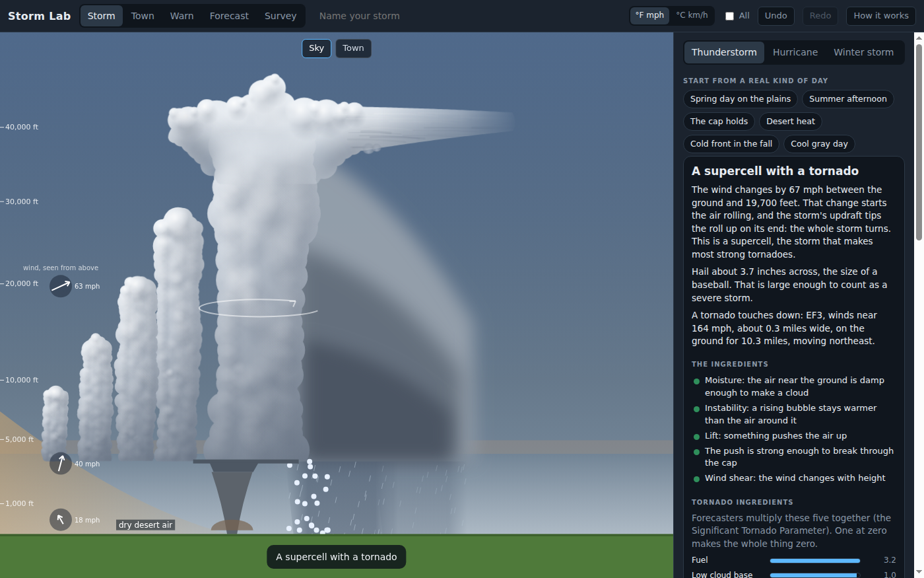Click the 63 mph wind compass dial
Viewport: 924px width, 578px height.
pos(61,286)
